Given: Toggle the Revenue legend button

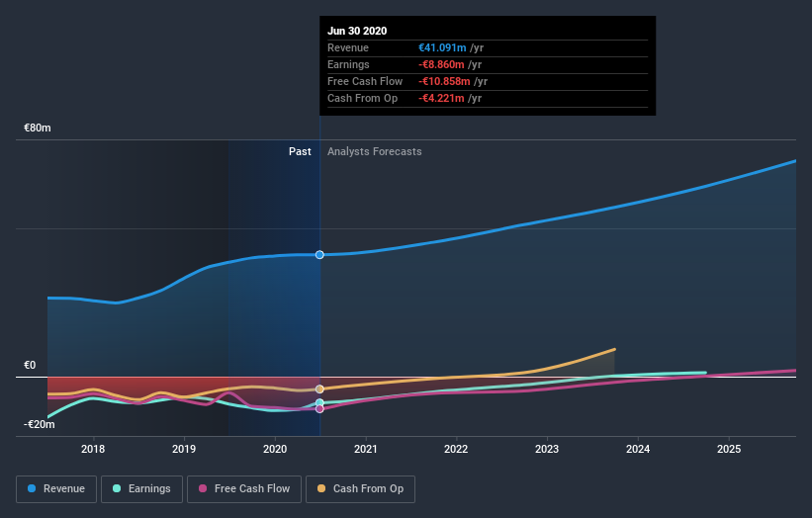Looking at the screenshot, I should pos(56,489).
